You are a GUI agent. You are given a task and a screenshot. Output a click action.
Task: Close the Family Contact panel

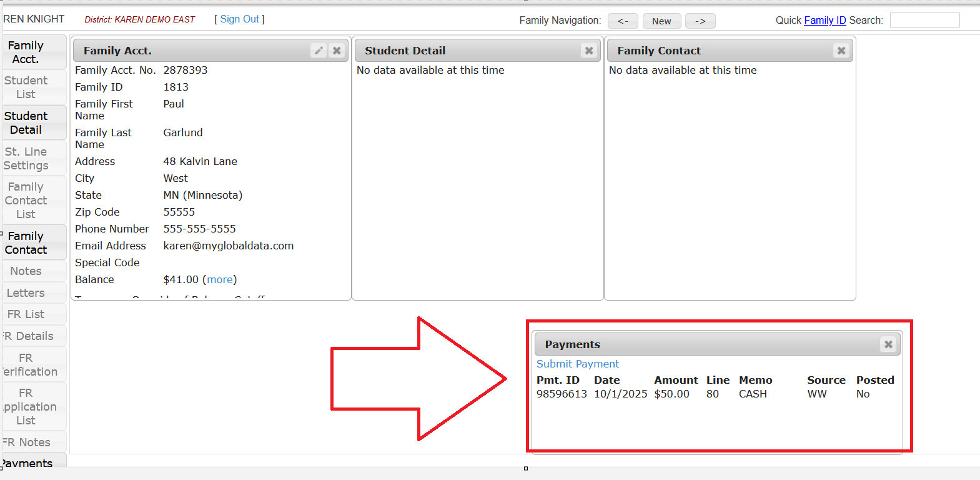click(841, 51)
